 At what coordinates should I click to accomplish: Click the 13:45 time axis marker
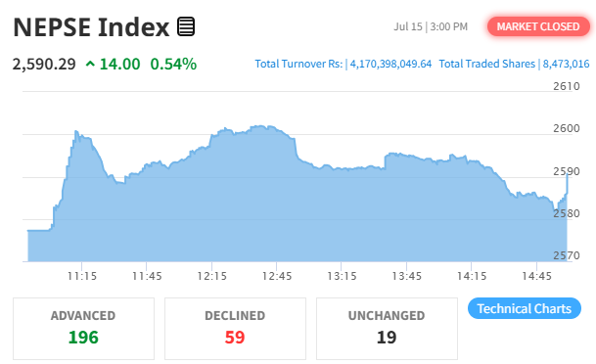[407, 276]
